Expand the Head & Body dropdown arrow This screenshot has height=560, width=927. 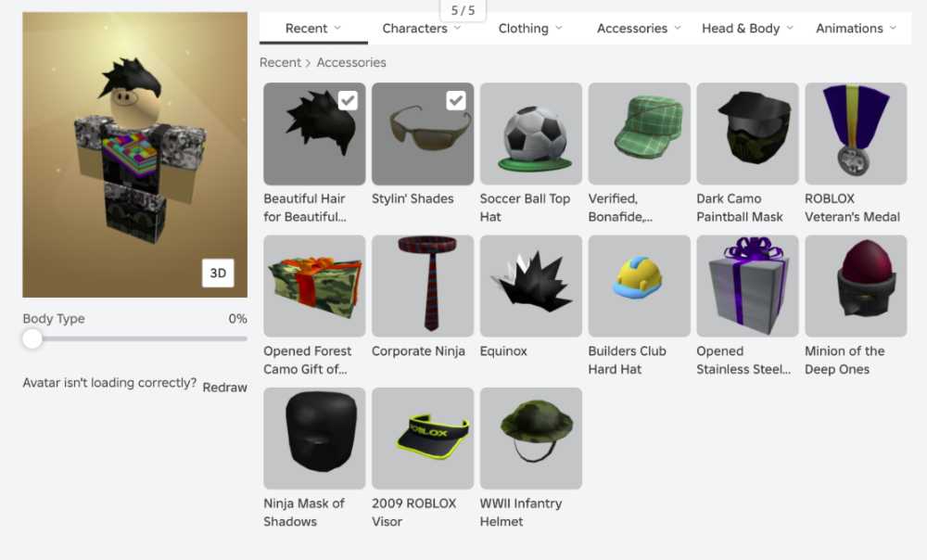[790, 28]
